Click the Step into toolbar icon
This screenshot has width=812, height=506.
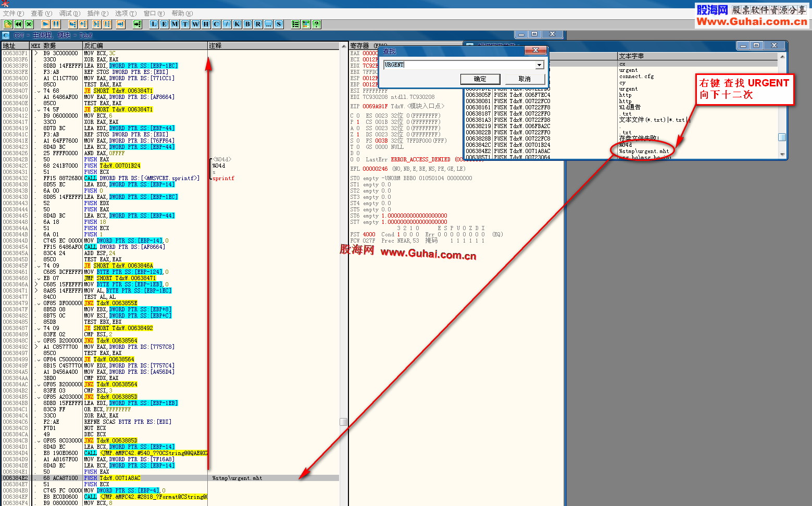(73, 24)
